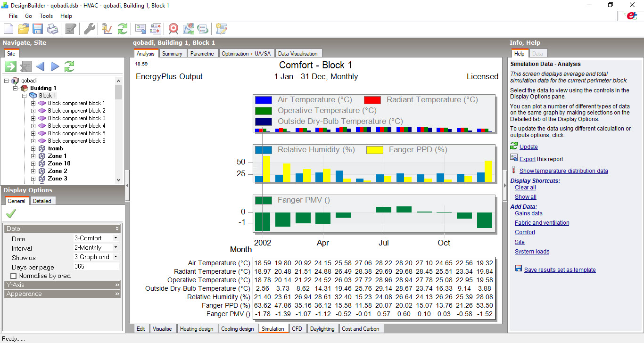
Task: Click the printer icon in toolbar
Action: 52,29
